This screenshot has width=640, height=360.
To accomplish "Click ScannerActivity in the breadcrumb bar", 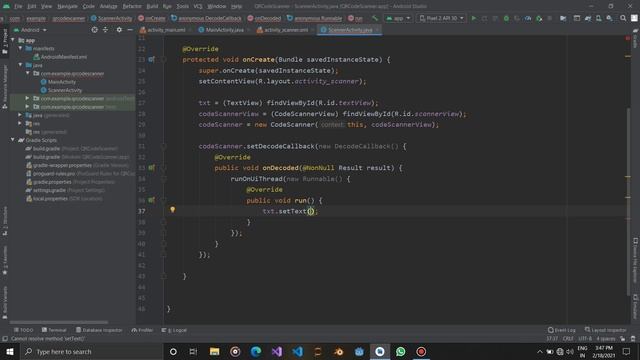I will 111,18.
